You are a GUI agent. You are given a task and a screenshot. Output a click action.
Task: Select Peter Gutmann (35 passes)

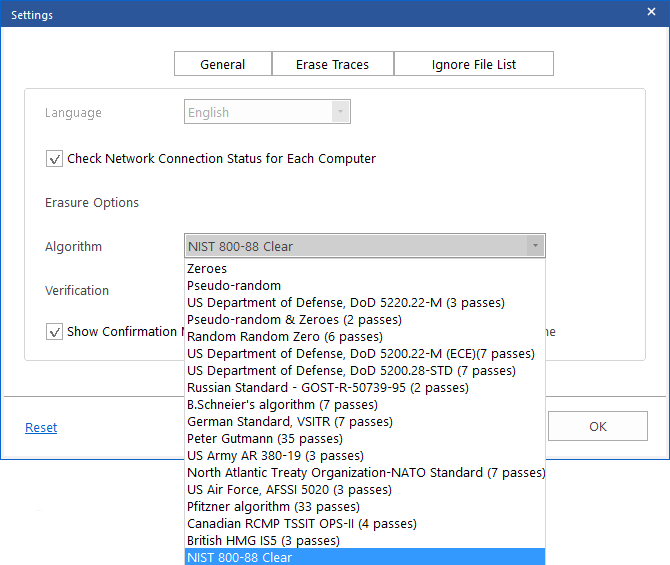point(365,438)
